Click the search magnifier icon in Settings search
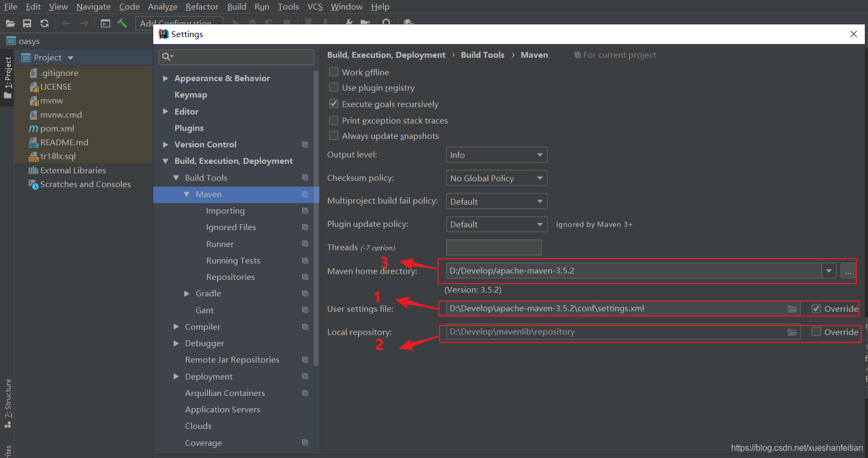868x458 pixels. tap(168, 57)
